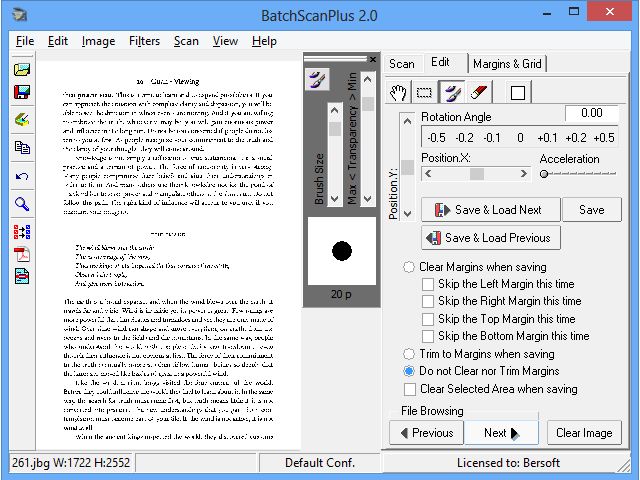Open the Filters menu
The image size is (640, 480).
tap(144, 41)
